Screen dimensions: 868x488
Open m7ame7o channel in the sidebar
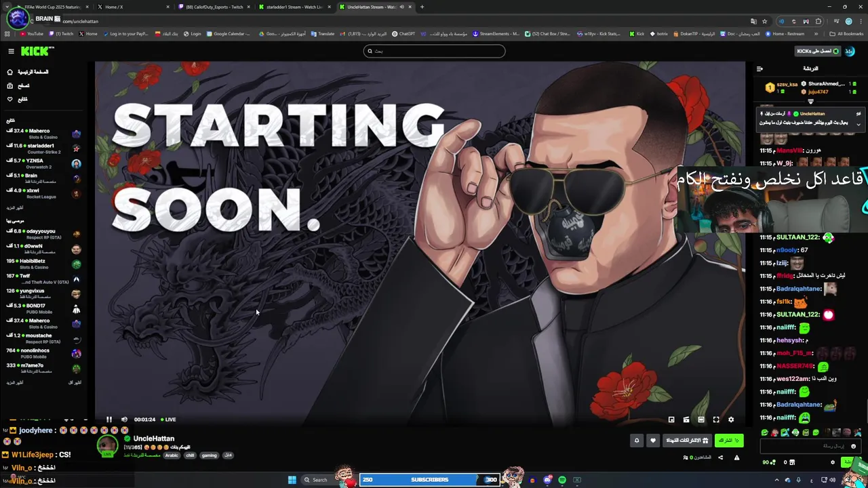point(43,368)
